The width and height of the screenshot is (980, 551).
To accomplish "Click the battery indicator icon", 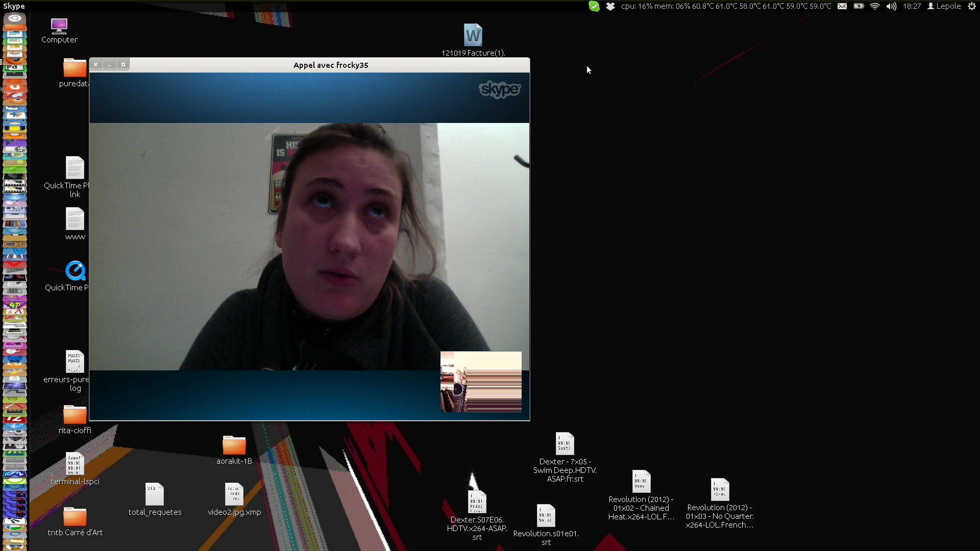I will (x=859, y=6).
